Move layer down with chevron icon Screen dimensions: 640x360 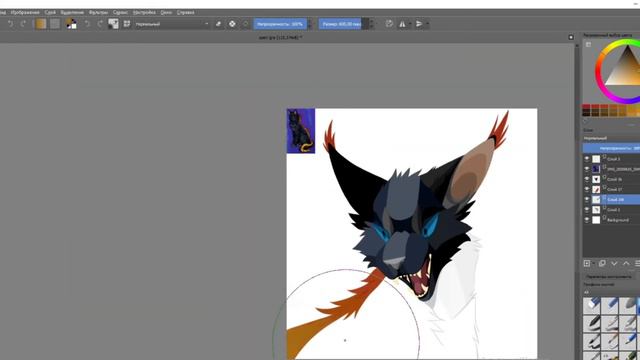tap(614, 264)
